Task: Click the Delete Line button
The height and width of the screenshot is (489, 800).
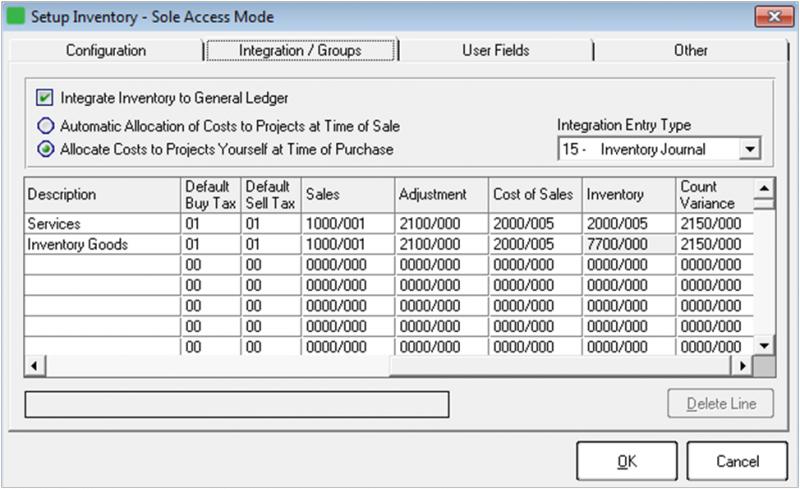Action: click(x=722, y=404)
